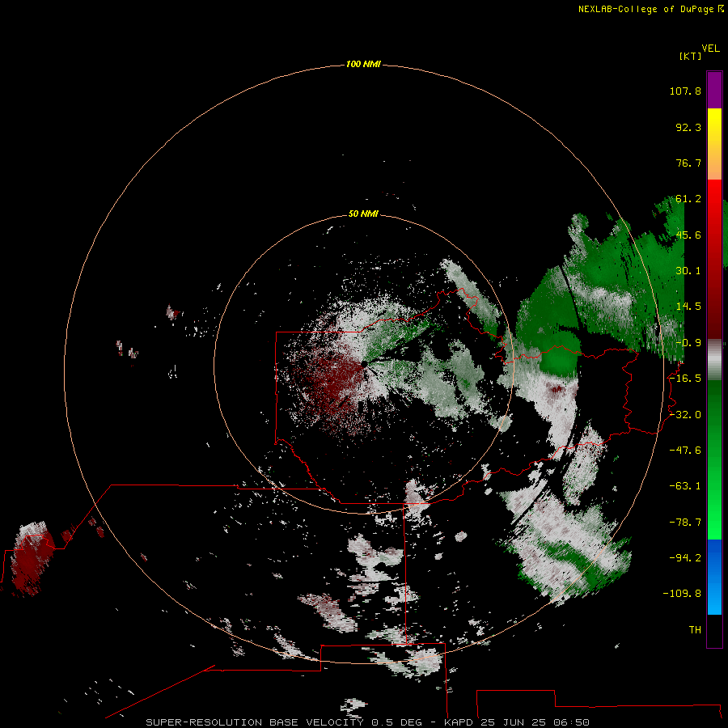Click the [KT] units label
The width and height of the screenshot is (728, 728).
691,56
